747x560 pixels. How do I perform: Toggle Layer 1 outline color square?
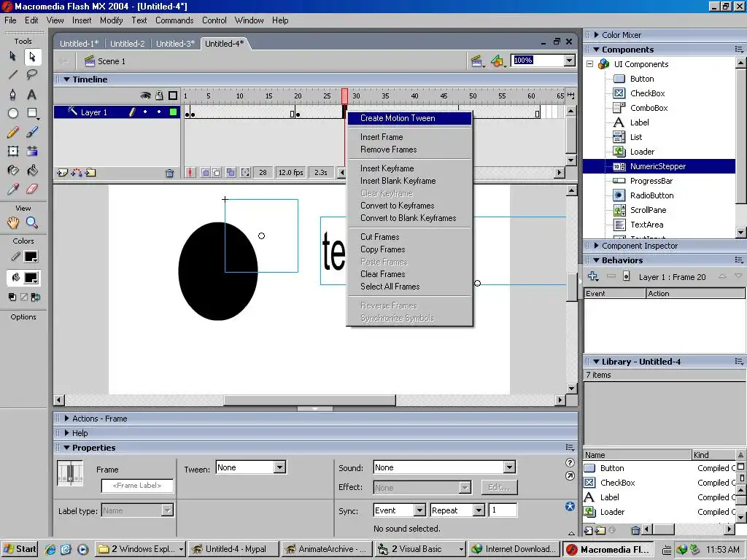(x=174, y=112)
